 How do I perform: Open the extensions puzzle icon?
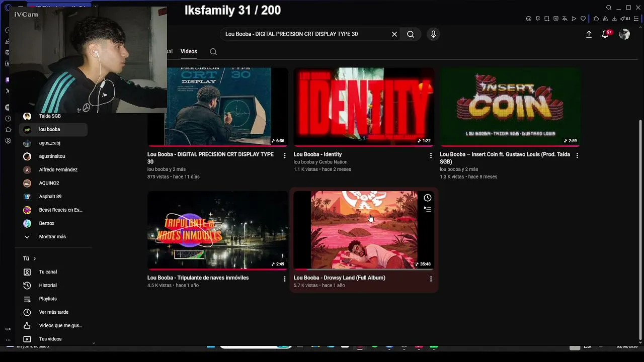tap(596, 19)
